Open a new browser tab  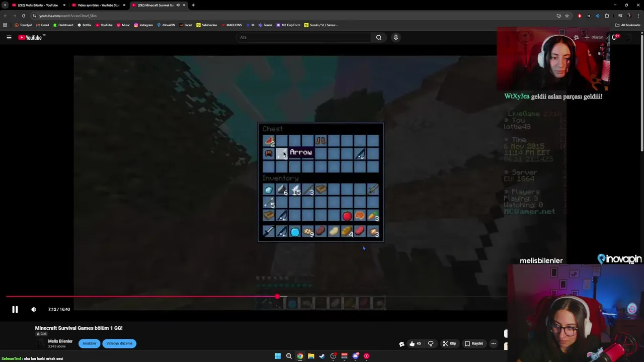coord(193,5)
